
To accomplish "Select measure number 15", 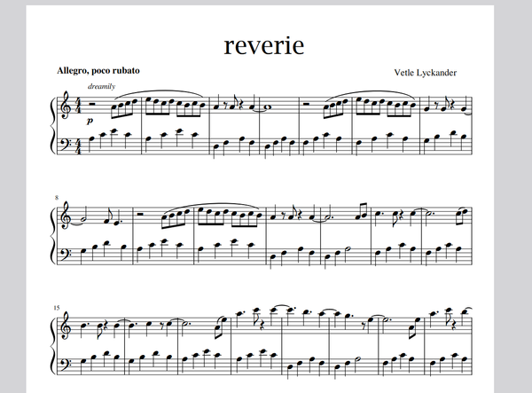I will coord(57,307).
